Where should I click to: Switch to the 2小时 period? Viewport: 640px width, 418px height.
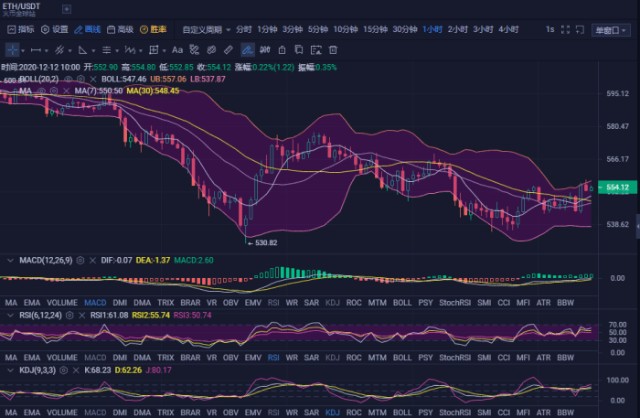(x=458, y=29)
